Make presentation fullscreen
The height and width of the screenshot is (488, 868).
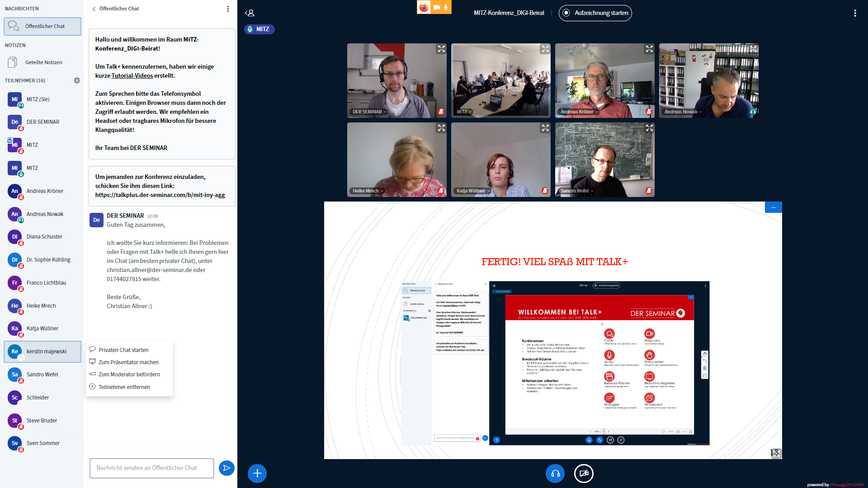coord(776,453)
